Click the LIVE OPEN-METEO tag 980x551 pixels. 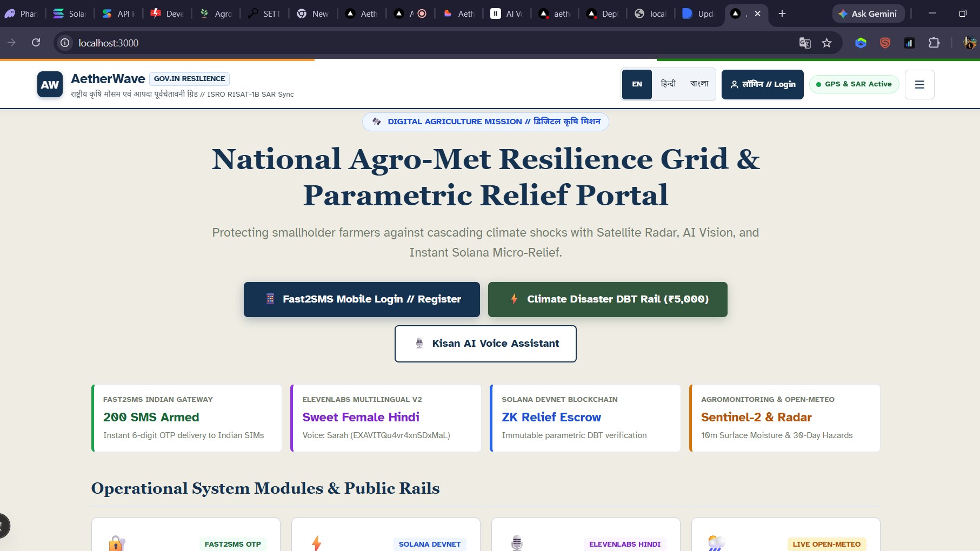[x=826, y=544]
